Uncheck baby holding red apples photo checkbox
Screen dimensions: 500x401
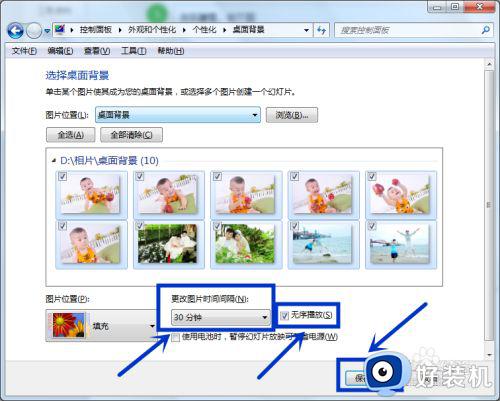pos(372,176)
